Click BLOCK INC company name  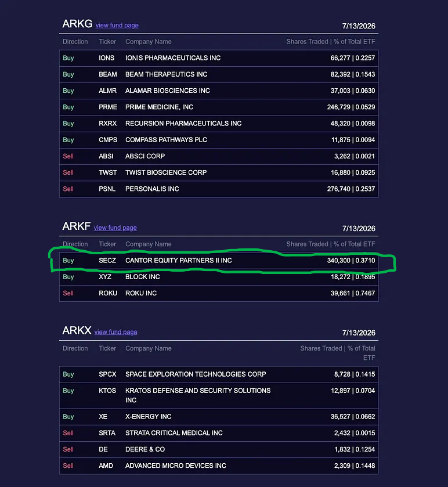coord(143,277)
